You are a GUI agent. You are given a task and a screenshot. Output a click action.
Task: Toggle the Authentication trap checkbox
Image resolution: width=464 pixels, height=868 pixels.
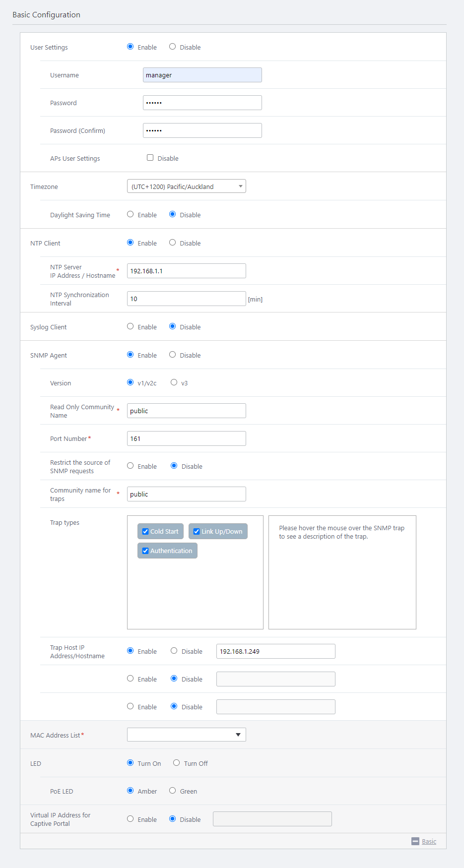145,551
